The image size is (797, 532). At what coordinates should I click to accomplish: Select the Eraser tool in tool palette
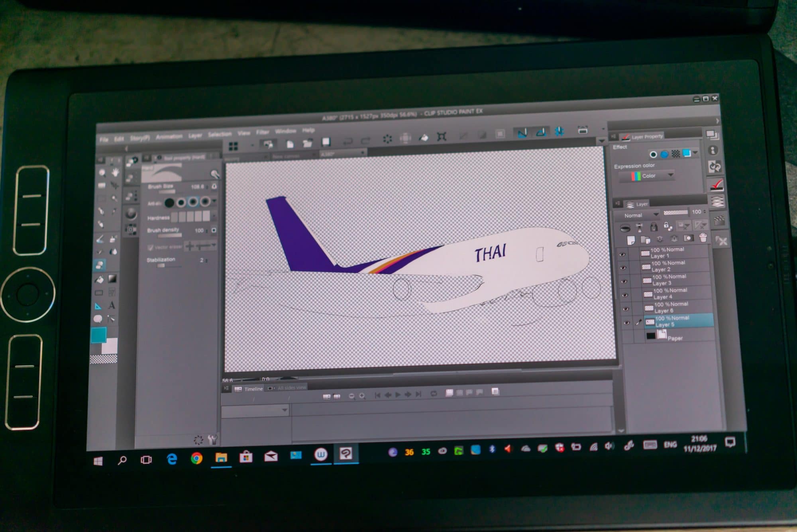point(99,265)
